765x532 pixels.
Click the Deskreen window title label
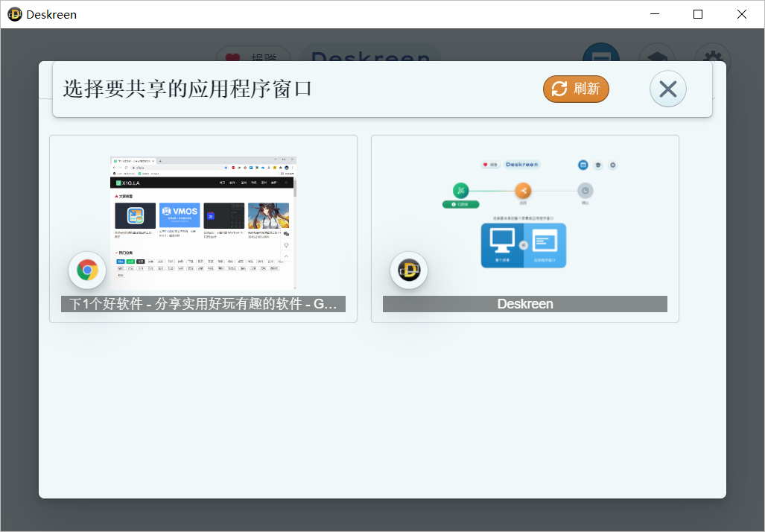tap(525, 303)
